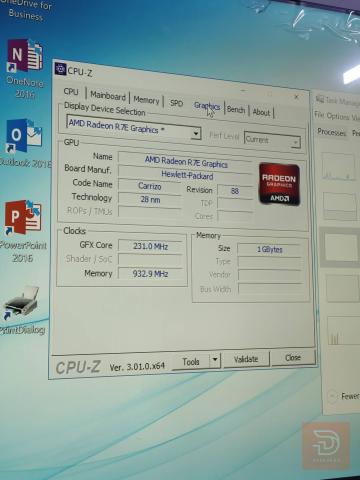
Task: Open the File menu in Task Manager
Action: (x=318, y=115)
